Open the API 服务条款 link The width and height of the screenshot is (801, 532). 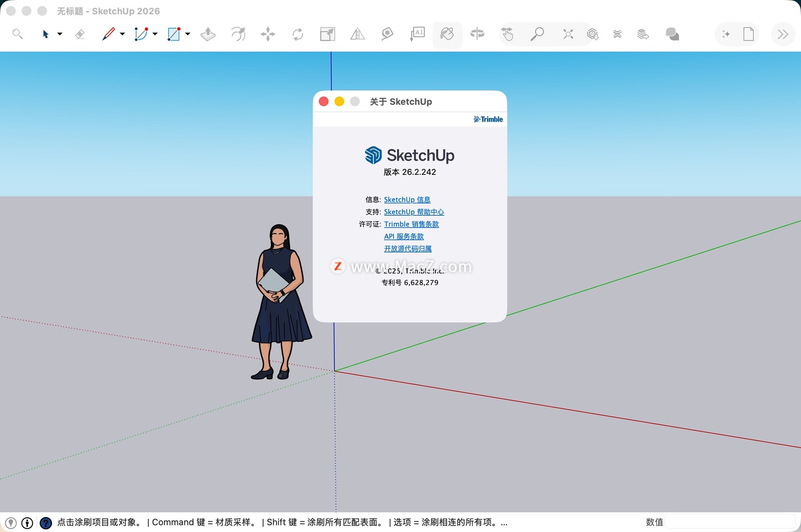click(x=404, y=237)
